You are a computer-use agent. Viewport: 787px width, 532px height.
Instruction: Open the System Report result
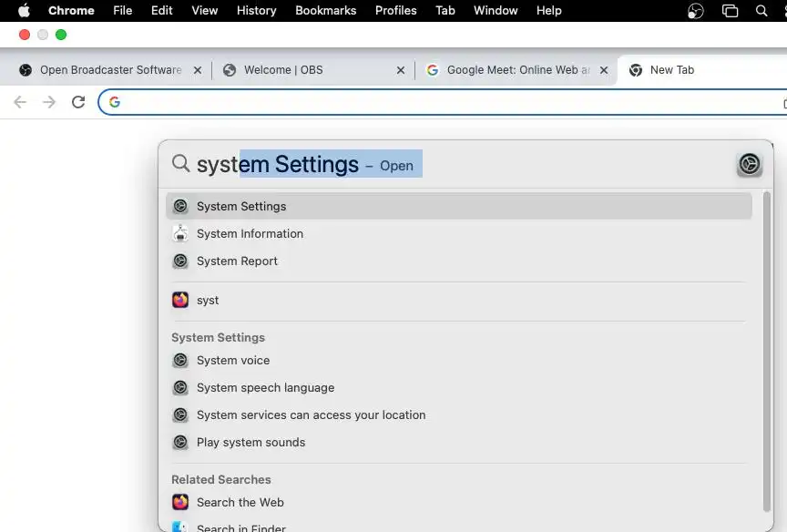[x=459, y=261]
